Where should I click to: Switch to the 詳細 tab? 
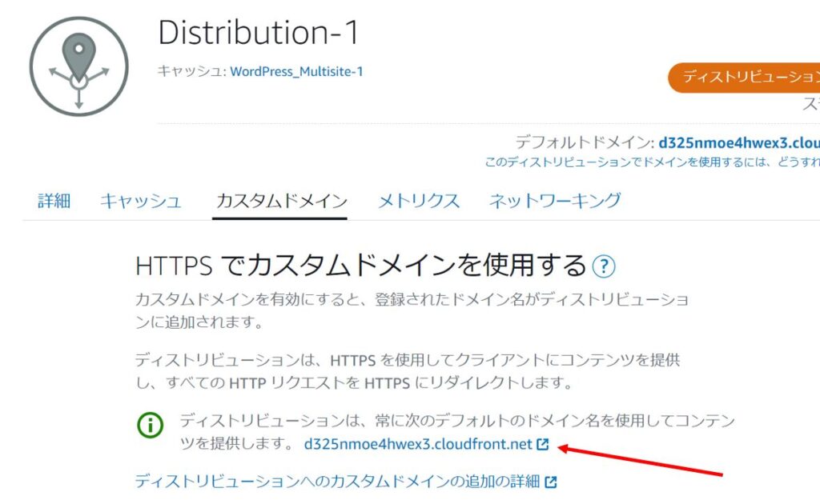pos(54,201)
